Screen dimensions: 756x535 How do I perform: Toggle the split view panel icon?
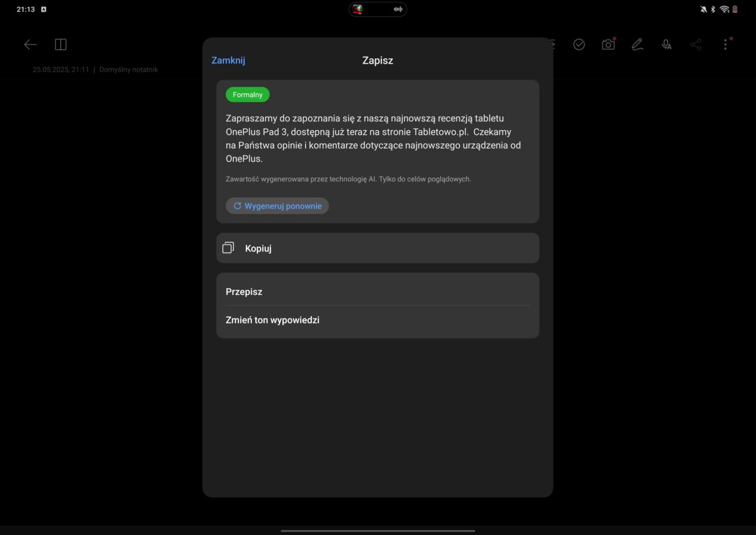[61, 45]
